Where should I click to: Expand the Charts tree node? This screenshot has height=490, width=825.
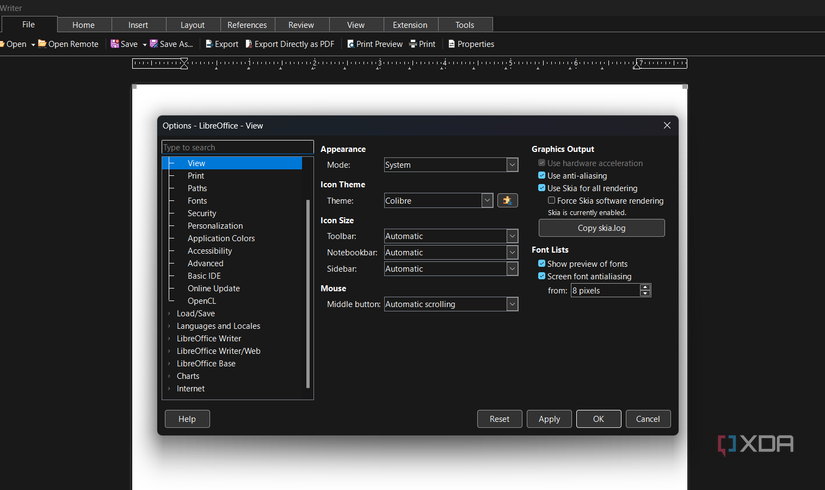click(x=169, y=376)
